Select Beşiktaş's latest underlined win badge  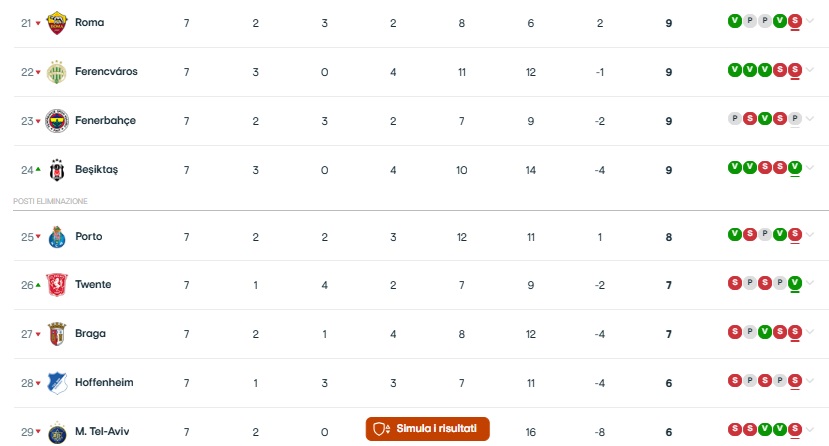795,168
